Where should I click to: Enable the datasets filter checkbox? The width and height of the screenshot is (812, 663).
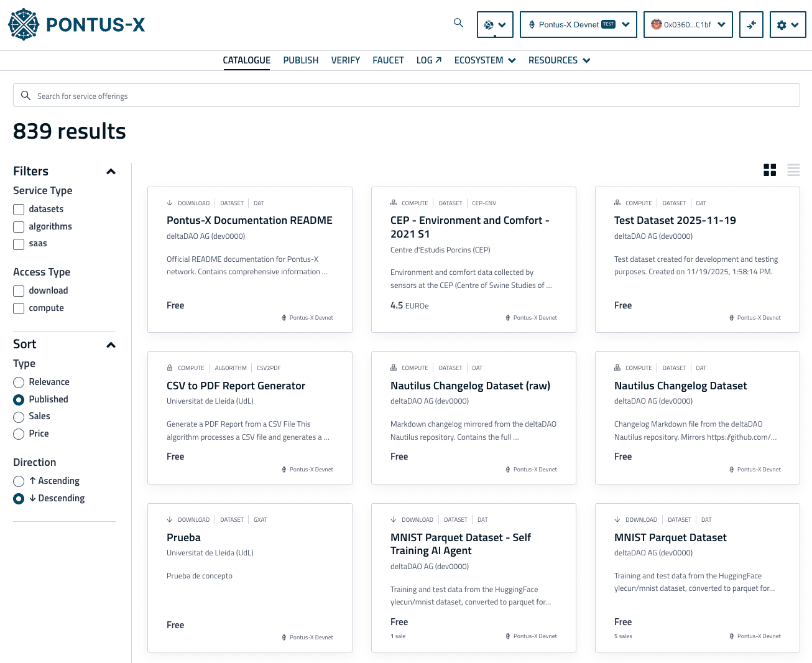[x=18, y=210]
